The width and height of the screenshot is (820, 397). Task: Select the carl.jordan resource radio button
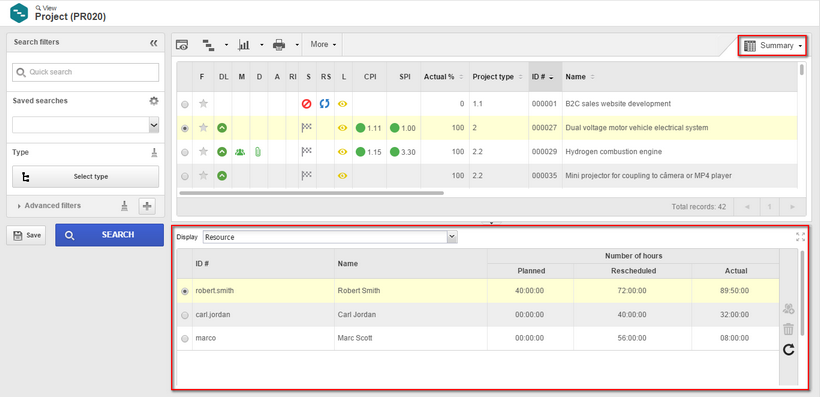click(185, 315)
